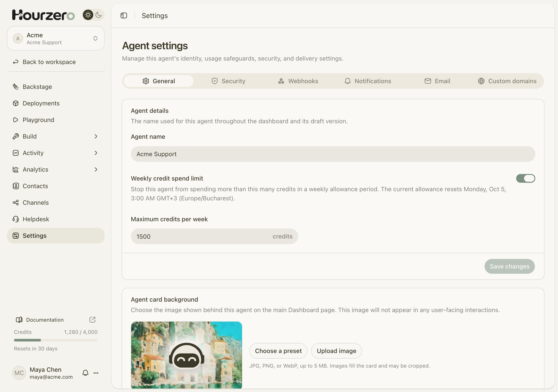
Task: Disable the weekly credit spend limit
Action: pyautogui.click(x=526, y=178)
